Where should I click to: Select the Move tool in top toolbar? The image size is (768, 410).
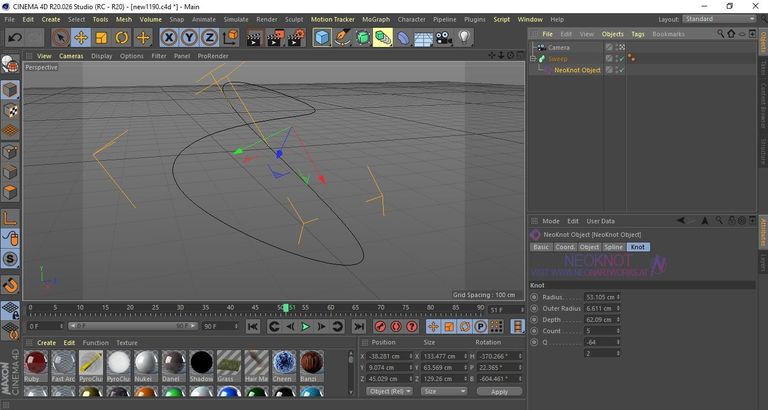coord(81,38)
